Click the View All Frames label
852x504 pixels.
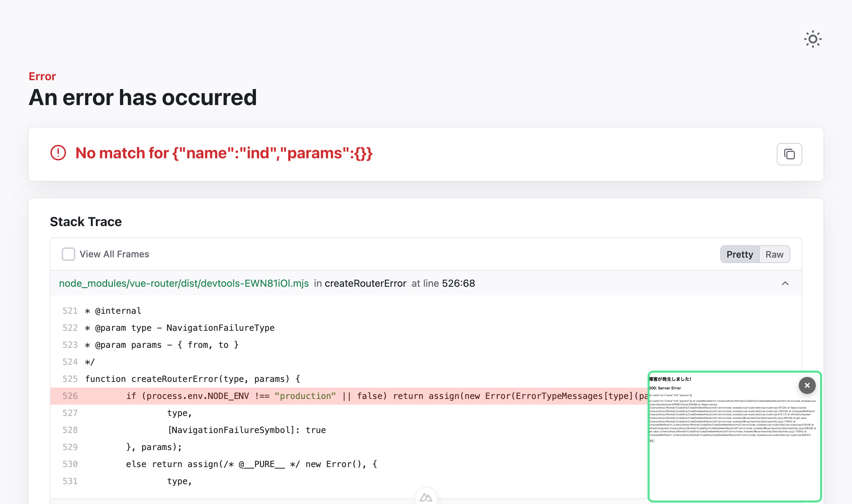click(114, 254)
